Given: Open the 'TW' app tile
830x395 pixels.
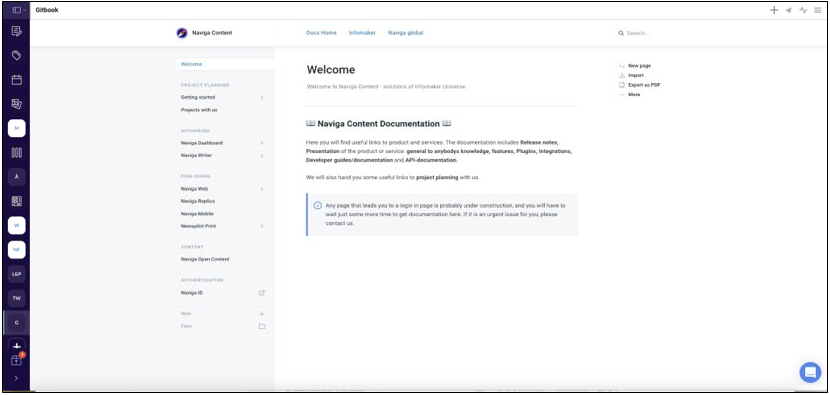Looking at the screenshot, I should [16, 298].
